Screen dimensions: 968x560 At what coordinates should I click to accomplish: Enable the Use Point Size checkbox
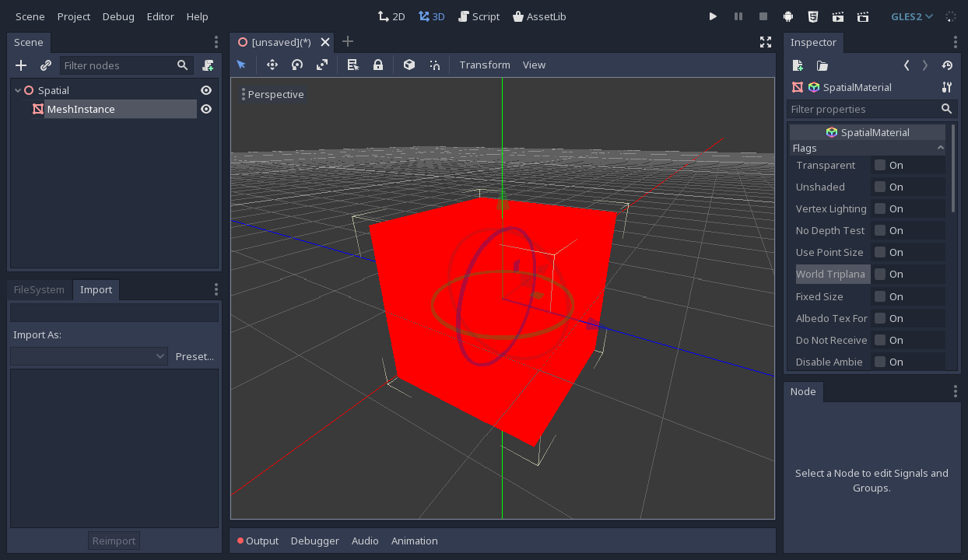[x=880, y=252]
